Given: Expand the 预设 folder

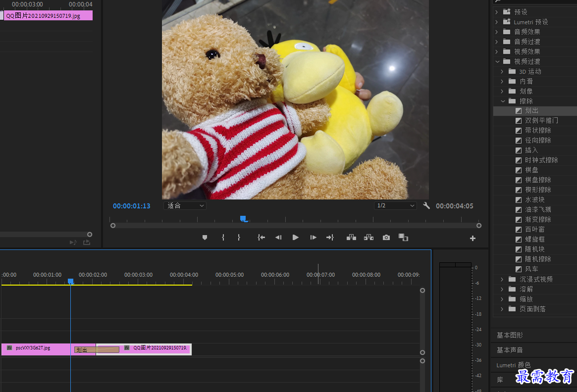Looking at the screenshot, I should [496, 12].
